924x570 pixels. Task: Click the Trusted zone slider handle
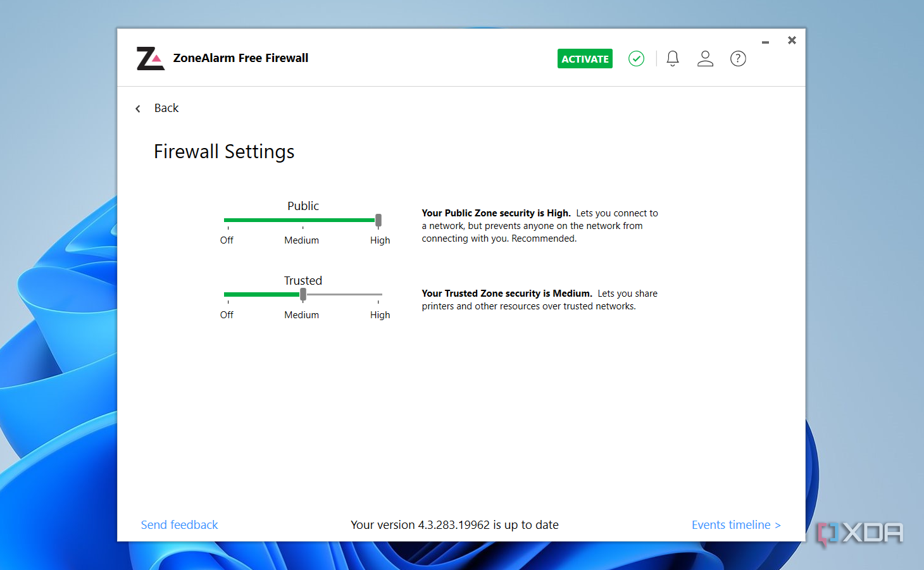pos(303,294)
